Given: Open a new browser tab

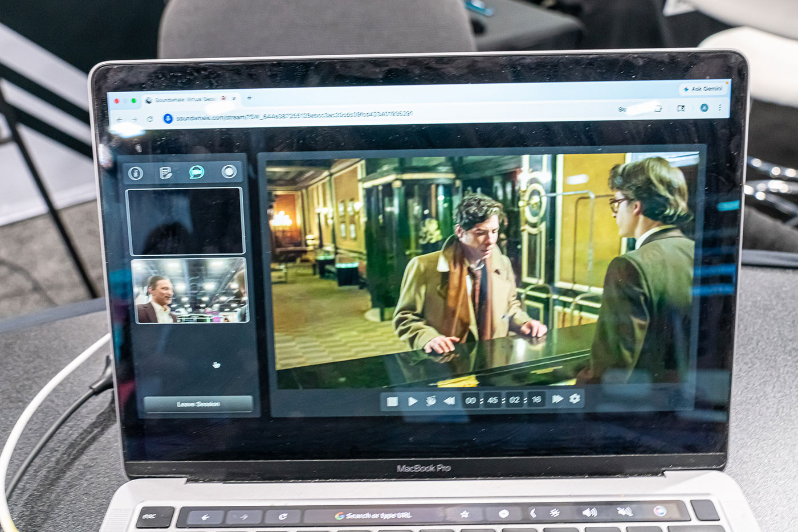Looking at the screenshot, I should pyautogui.click(x=249, y=99).
